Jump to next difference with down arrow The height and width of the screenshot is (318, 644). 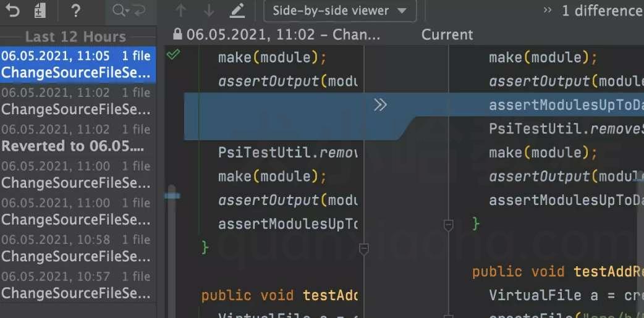209,10
